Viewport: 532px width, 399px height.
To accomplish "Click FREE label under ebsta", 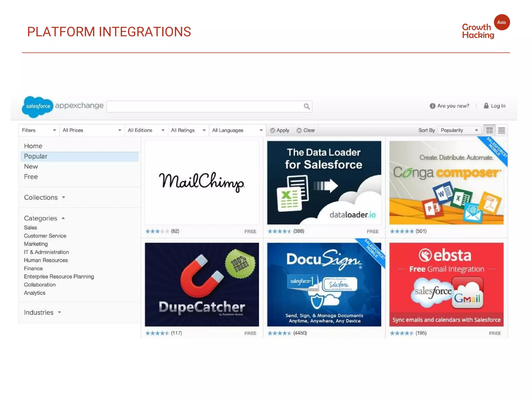I will coord(495,333).
